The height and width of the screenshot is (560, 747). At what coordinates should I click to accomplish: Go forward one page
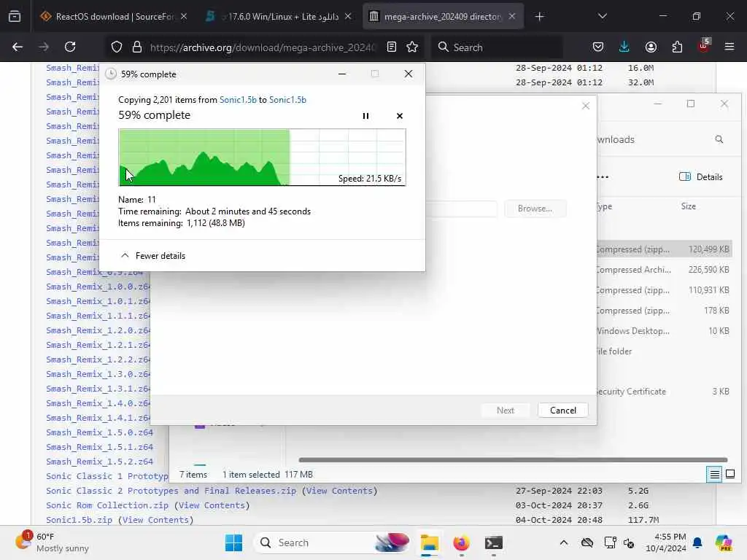(x=44, y=47)
